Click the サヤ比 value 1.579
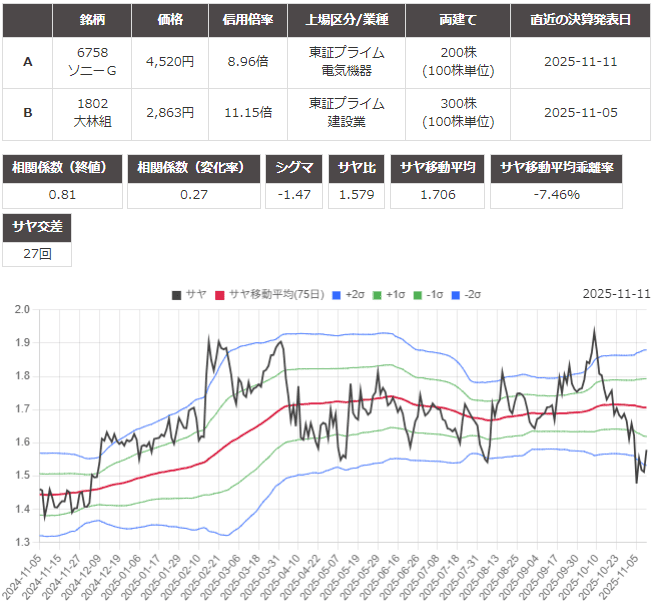Image resolution: width=655 pixels, height=604 pixels. click(357, 194)
